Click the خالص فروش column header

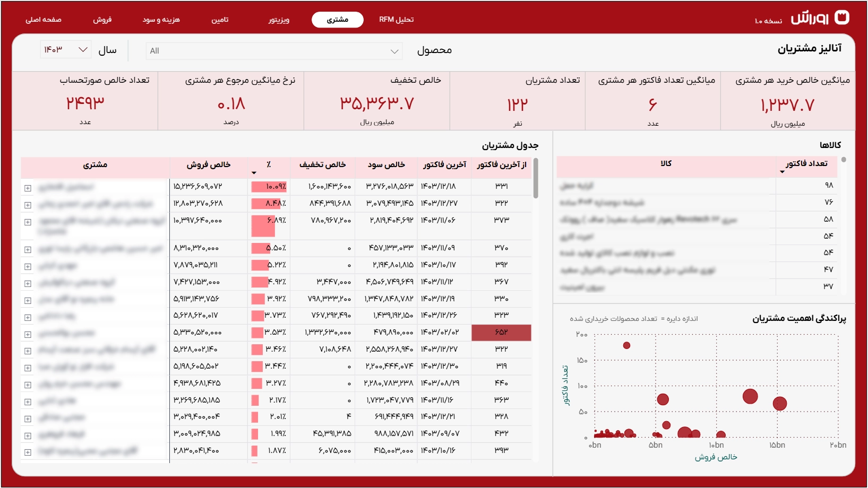click(x=208, y=165)
